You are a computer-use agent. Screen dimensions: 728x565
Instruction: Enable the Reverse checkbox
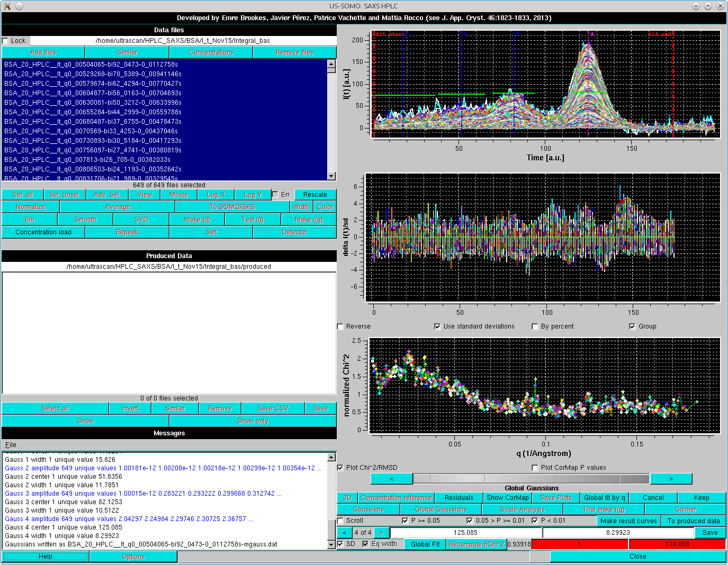click(x=340, y=326)
